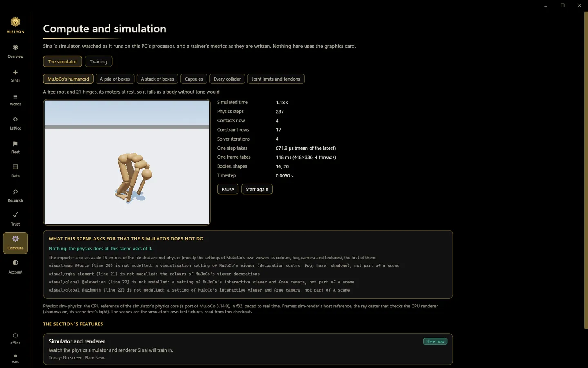588x368 pixels.
Task: Click the Timestep value 0.0050 s
Action: coord(285,176)
